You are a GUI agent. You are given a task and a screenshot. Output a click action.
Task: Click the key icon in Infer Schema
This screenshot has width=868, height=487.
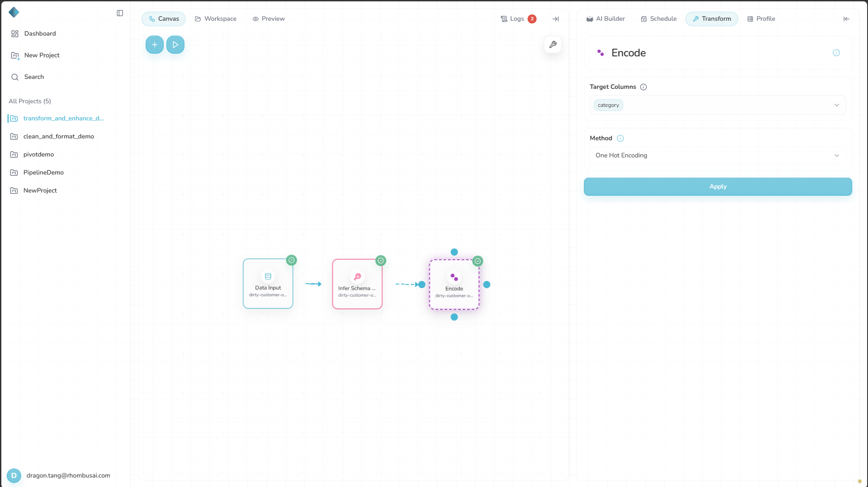pyautogui.click(x=358, y=277)
